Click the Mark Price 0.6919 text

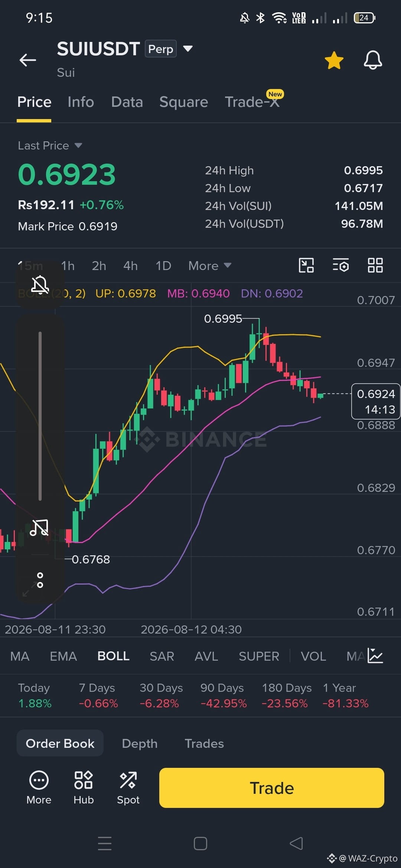(x=68, y=226)
